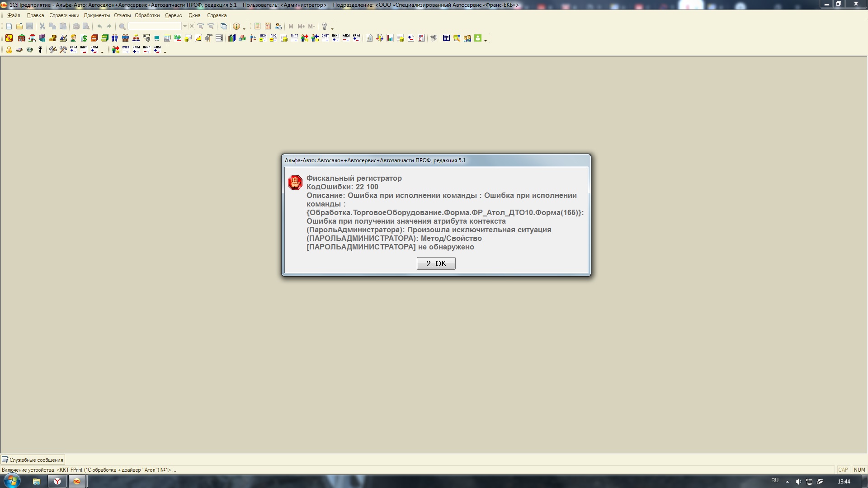The width and height of the screenshot is (868, 488).
Task: Click the yellow ARM icon in second toolbar
Action: pyautogui.click(x=9, y=38)
